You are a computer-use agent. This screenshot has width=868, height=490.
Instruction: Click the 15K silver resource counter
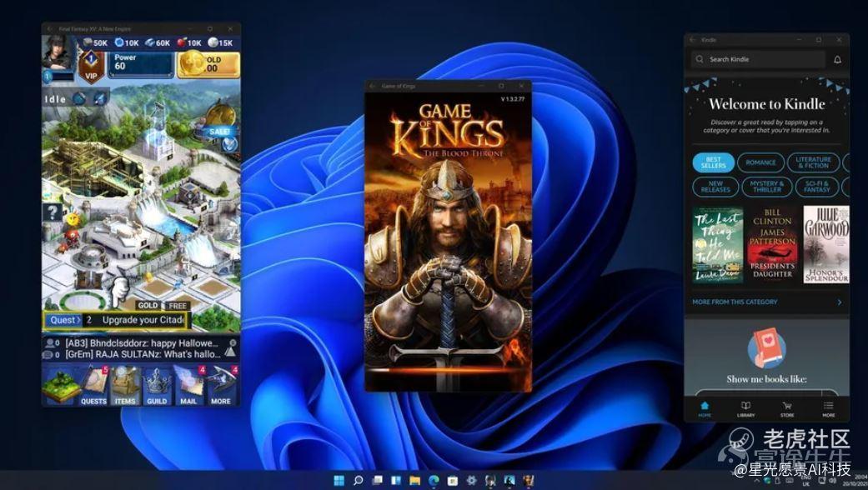point(220,42)
